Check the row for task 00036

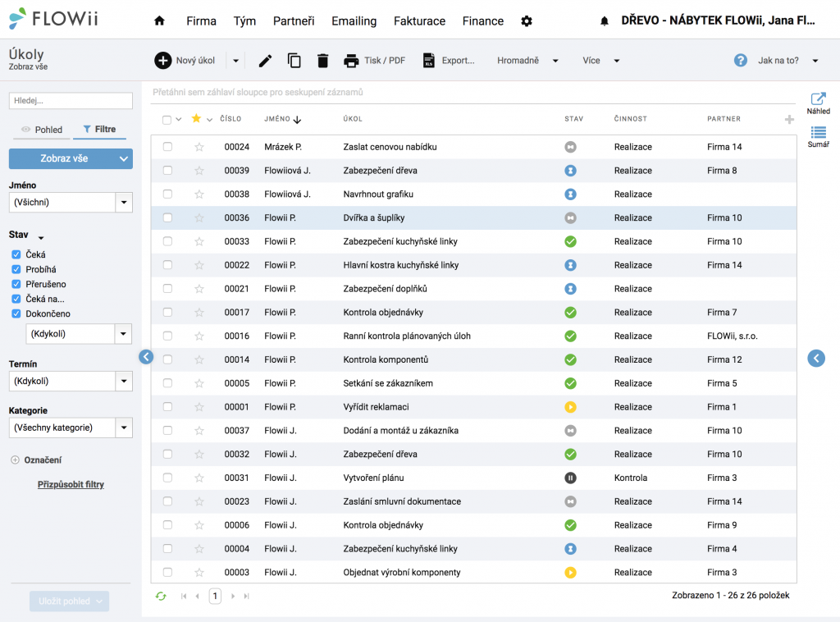(167, 217)
